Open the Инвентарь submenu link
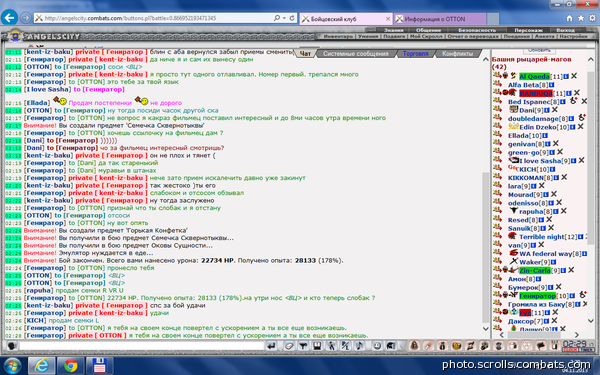Screen dimensions: 600x375 [338, 36]
